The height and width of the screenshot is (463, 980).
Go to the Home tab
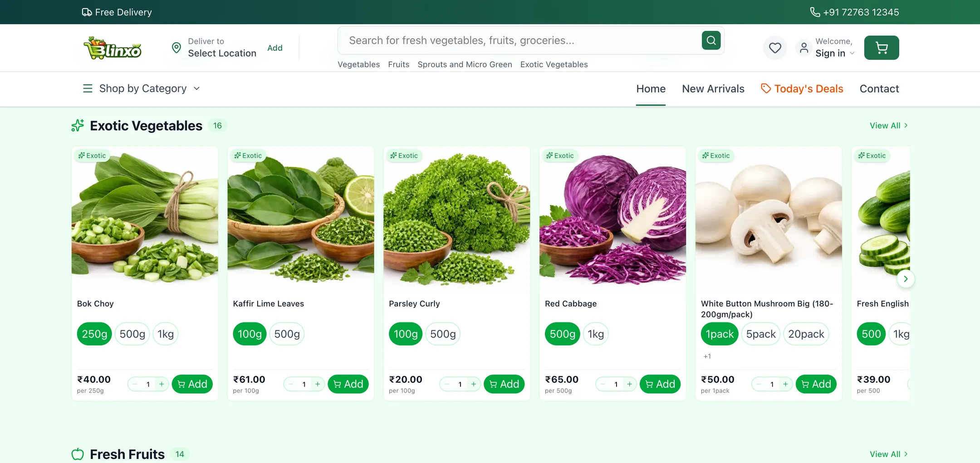651,89
